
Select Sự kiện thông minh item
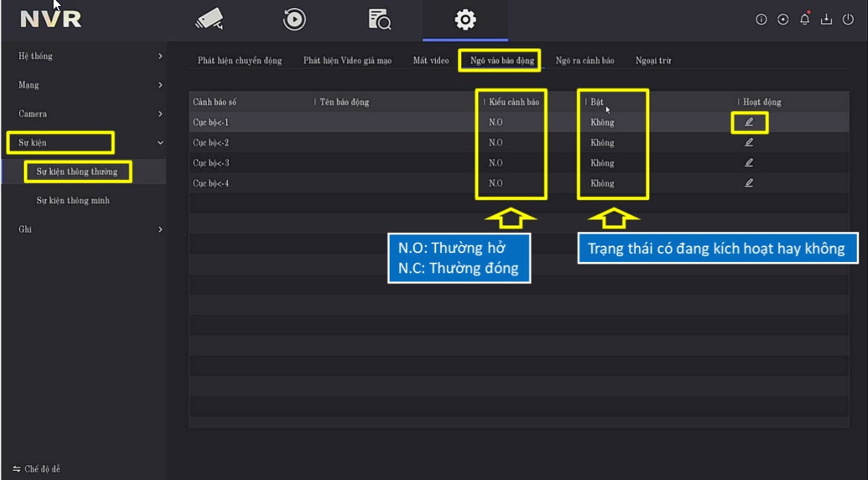tap(73, 201)
